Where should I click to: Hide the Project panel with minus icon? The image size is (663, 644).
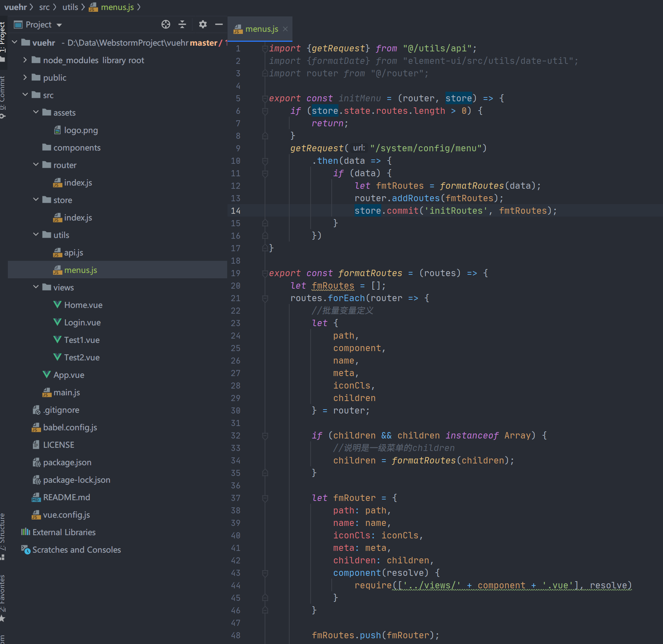tap(219, 24)
